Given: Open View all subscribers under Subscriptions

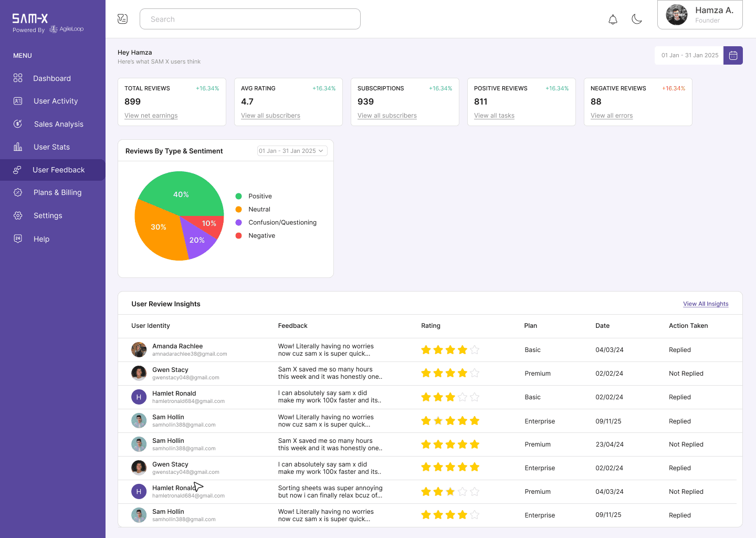Looking at the screenshot, I should click(387, 116).
